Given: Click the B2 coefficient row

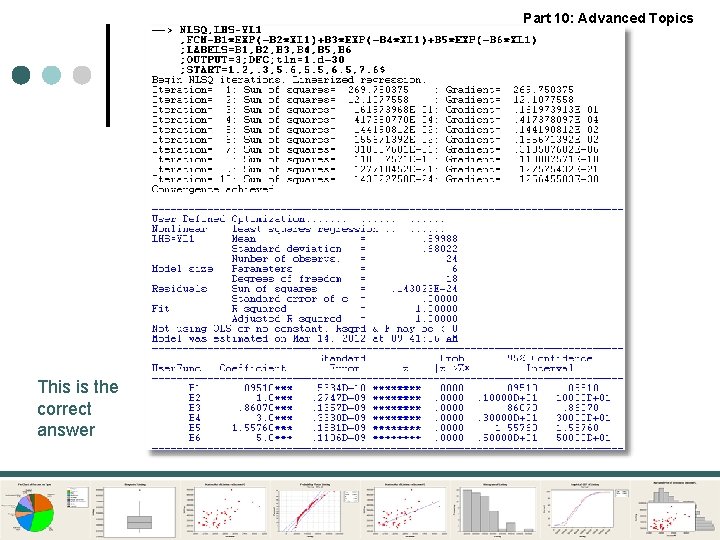Looking at the screenshot, I should pyautogui.click(x=399, y=398).
